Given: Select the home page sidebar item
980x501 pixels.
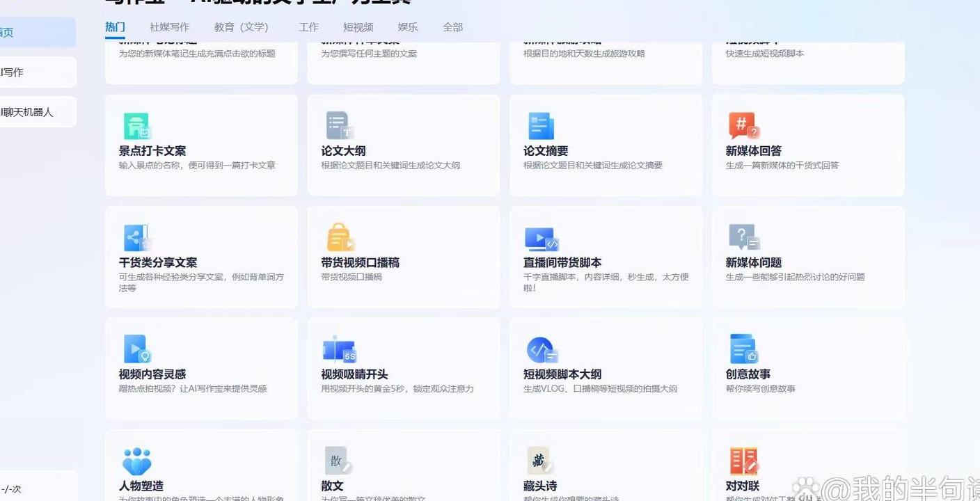Looking at the screenshot, I should tap(36, 33).
